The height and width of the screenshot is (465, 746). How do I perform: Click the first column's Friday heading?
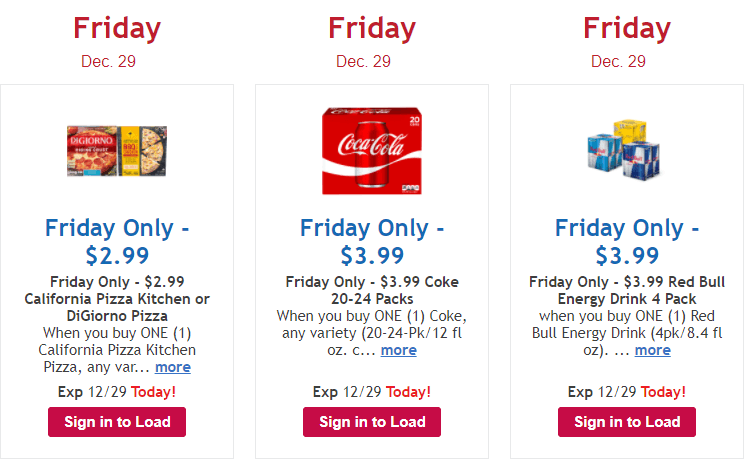tap(117, 28)
